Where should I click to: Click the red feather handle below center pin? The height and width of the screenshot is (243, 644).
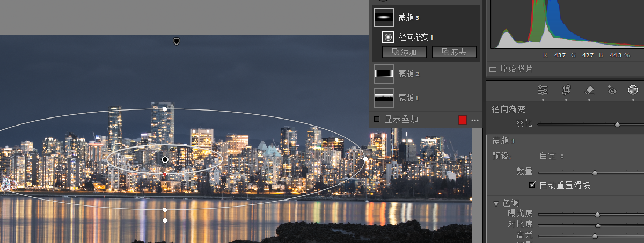pos(165,175)
